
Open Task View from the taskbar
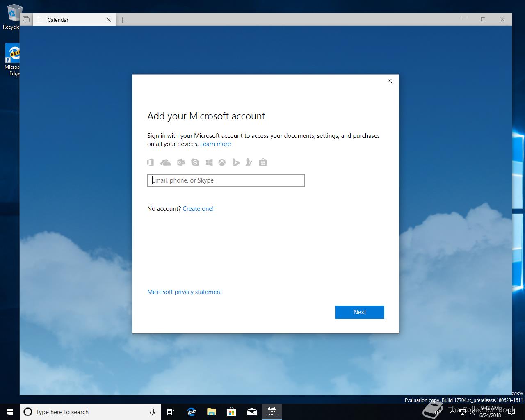171,412
